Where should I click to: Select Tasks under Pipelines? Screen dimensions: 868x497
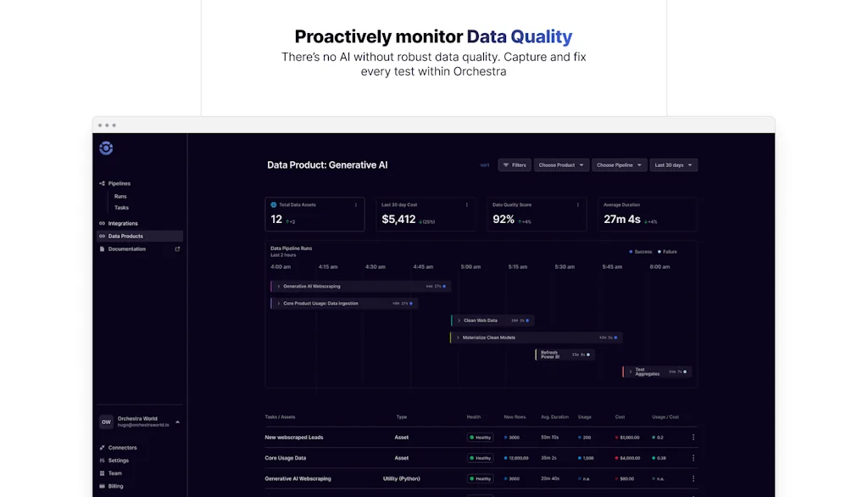pos(121,208)
